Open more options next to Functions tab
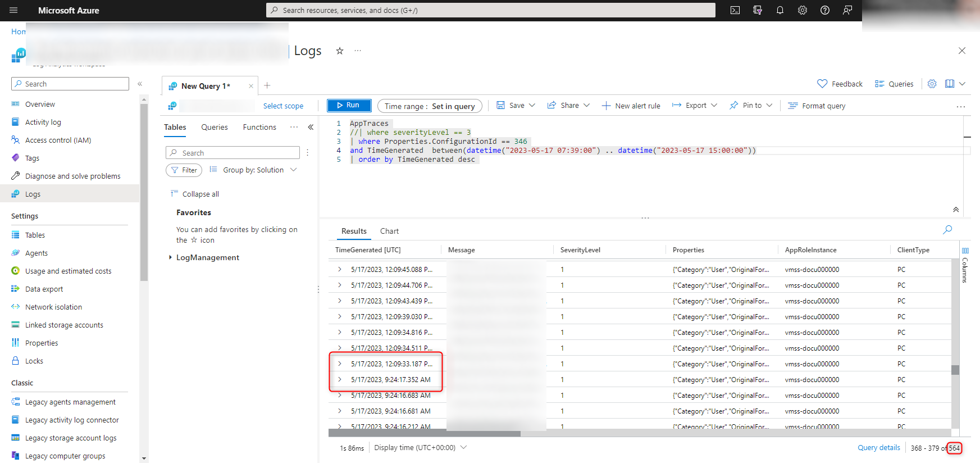This screenshot has height=463, width=980. click(x=294, y=127)
